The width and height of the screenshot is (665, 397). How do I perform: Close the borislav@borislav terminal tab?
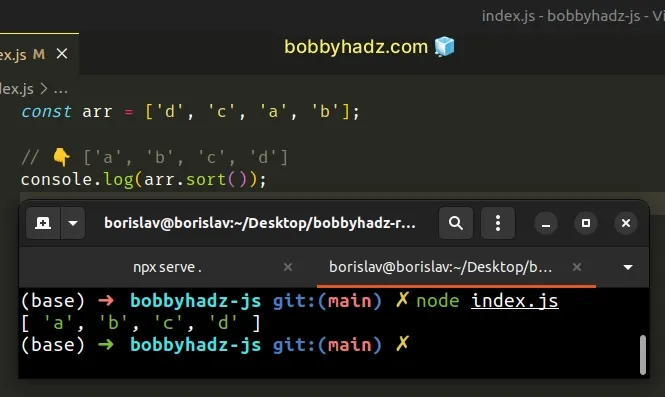point(577,267)
